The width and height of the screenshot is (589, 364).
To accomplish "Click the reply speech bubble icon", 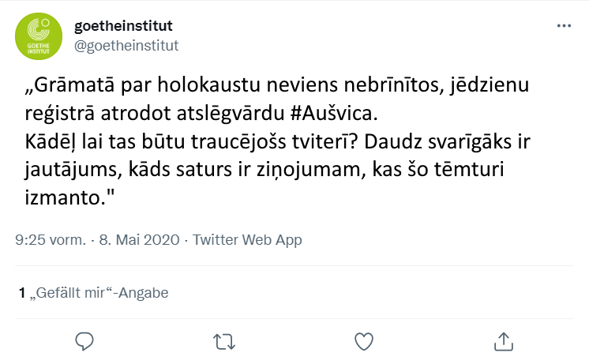I will tap(84, 341).
